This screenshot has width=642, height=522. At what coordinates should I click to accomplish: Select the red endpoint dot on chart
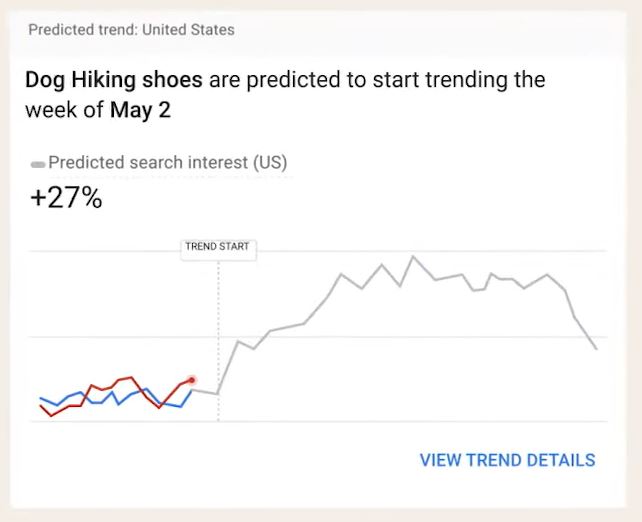(x=192, y=380)
